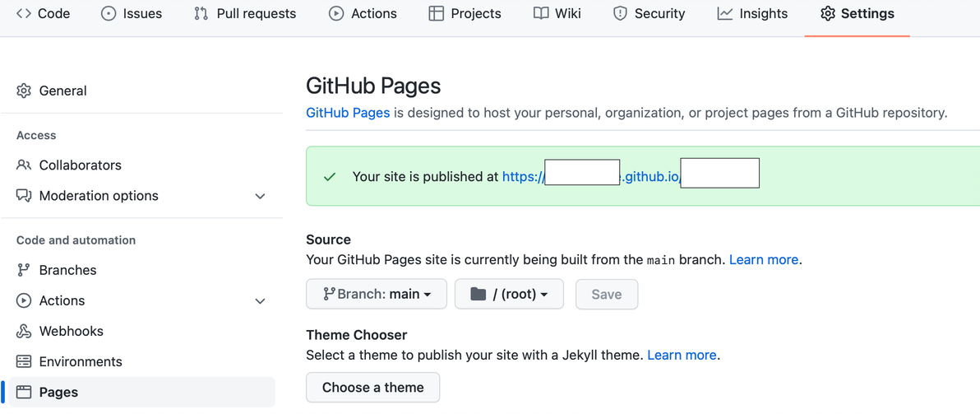Expand the Moderation options section
Image resolution: width=980 pixels, height=414 pixels.
point(260,196)
